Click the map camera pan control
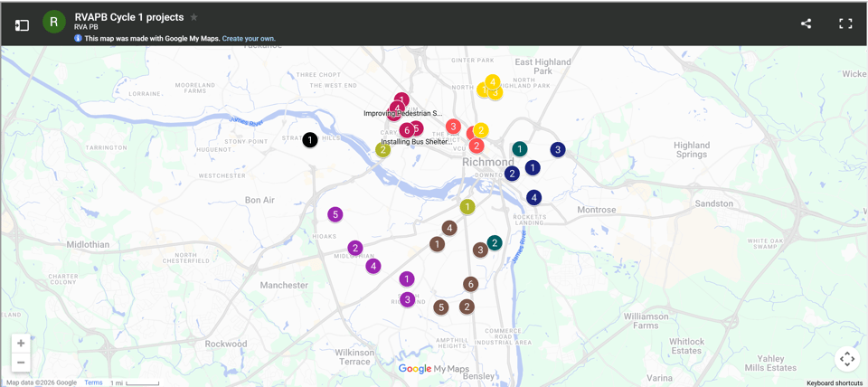868x387 pixels. pyautogui.click(x=847, y=359)
